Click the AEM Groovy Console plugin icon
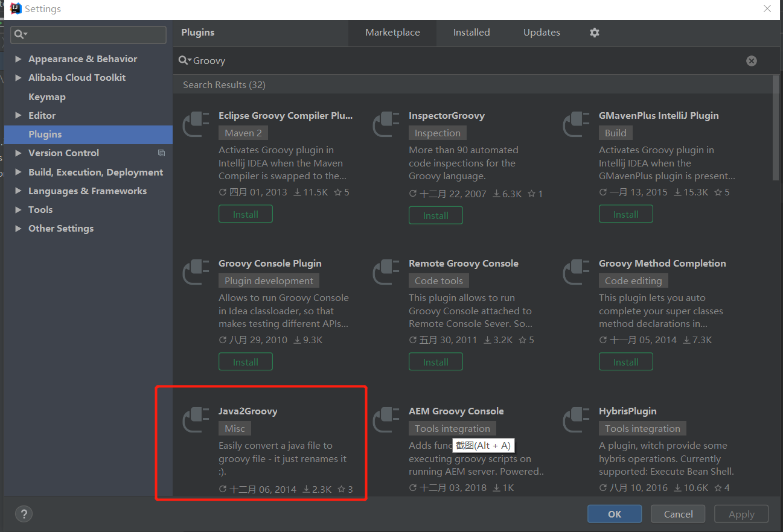This screenshot has height=532, width=783. point(386,420)
